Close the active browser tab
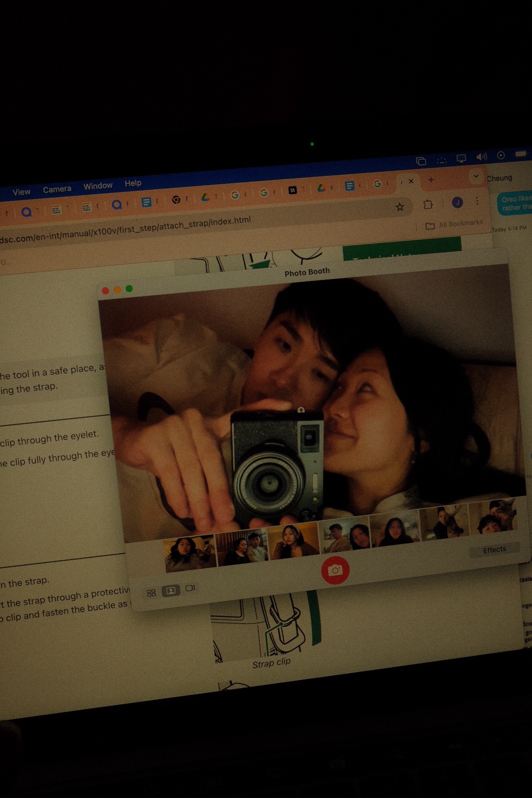Viewport: 532px width, 798px height. pos(411,181)
